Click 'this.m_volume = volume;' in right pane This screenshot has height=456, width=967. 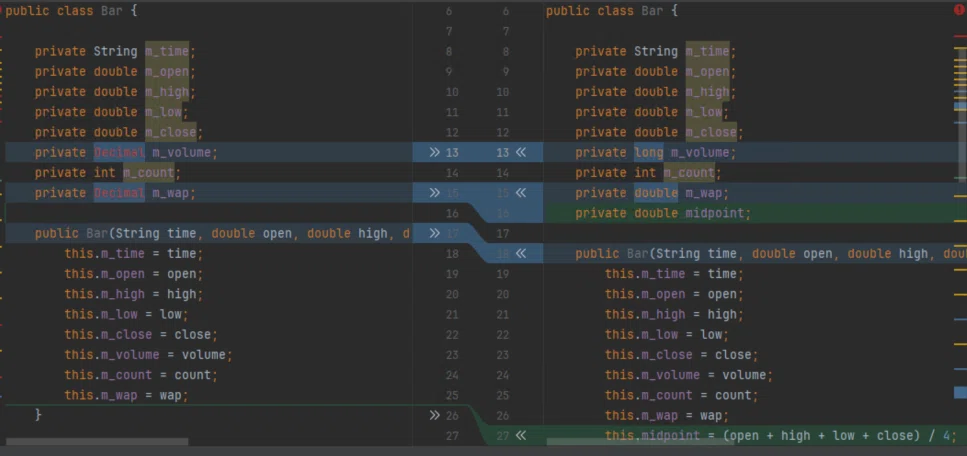pyautogui.click(x=689, y=375)
